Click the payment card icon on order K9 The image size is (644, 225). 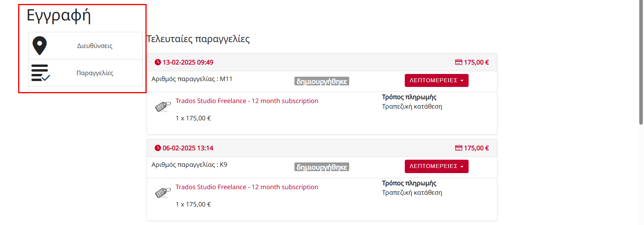(458, 148)
